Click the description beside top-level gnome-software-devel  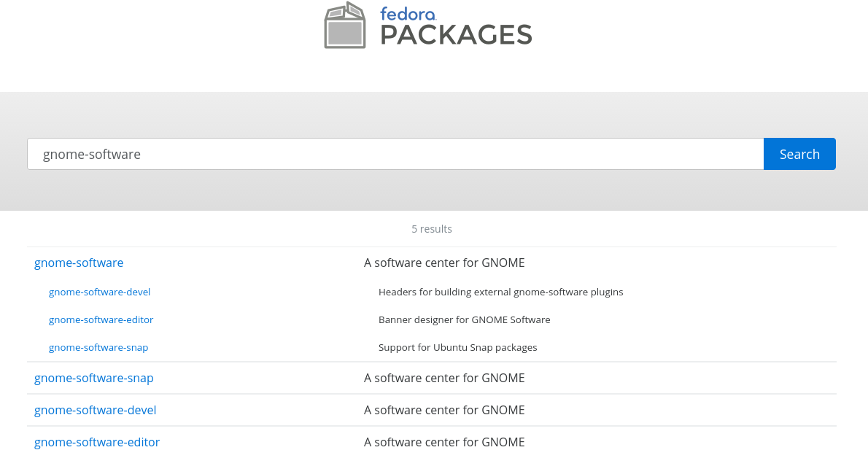(x=444, y=410)
